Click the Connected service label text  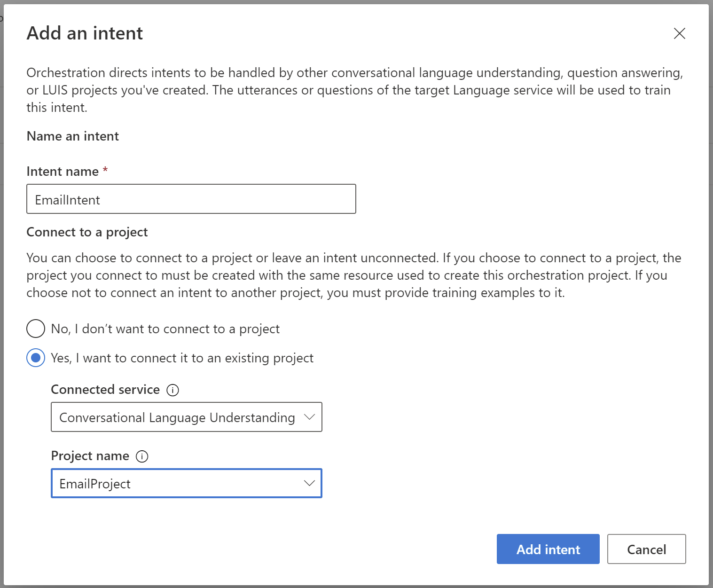tap(105, 390)
